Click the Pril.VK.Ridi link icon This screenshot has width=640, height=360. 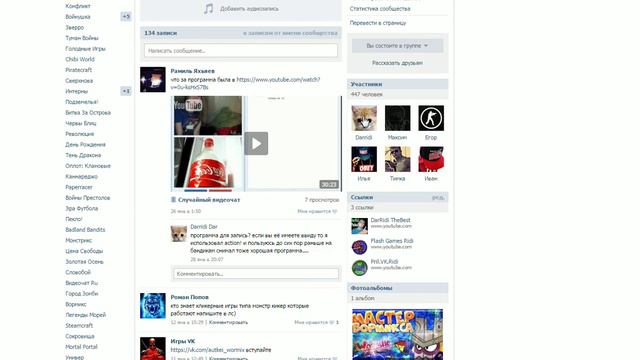click(360, 268)
